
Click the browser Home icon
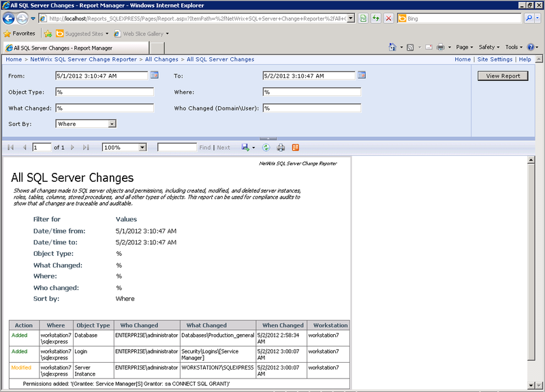pos(392,47)
